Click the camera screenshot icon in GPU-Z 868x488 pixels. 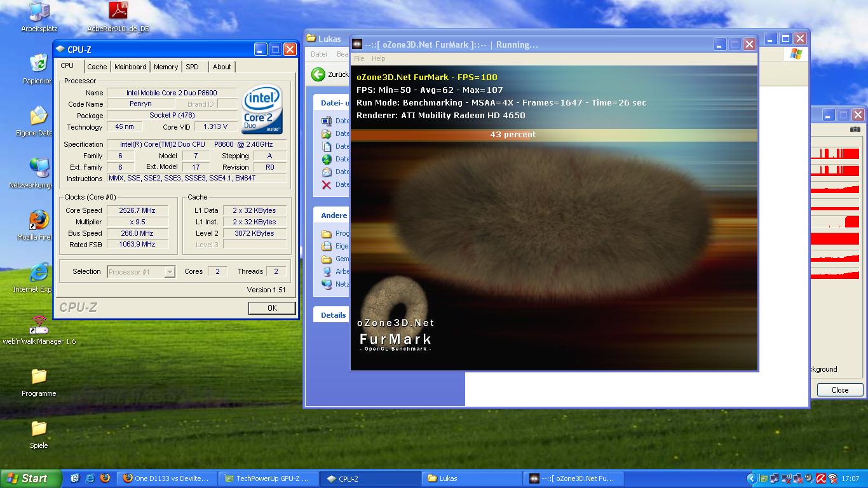pos(855,129)
